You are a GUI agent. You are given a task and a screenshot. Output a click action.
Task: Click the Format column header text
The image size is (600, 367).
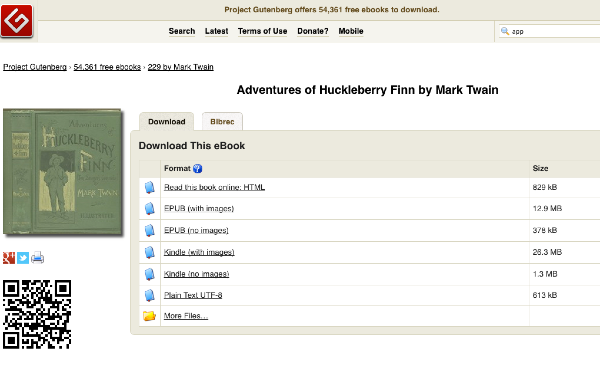(x=177, y=168)
